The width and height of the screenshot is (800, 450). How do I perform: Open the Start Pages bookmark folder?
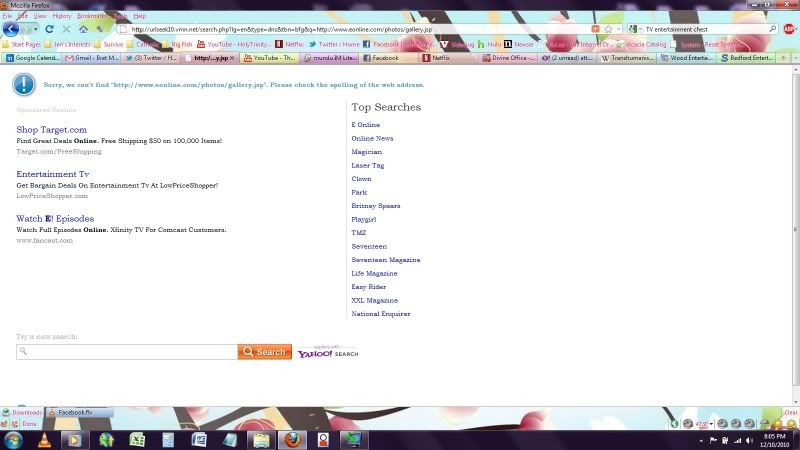tap(21, 44)
